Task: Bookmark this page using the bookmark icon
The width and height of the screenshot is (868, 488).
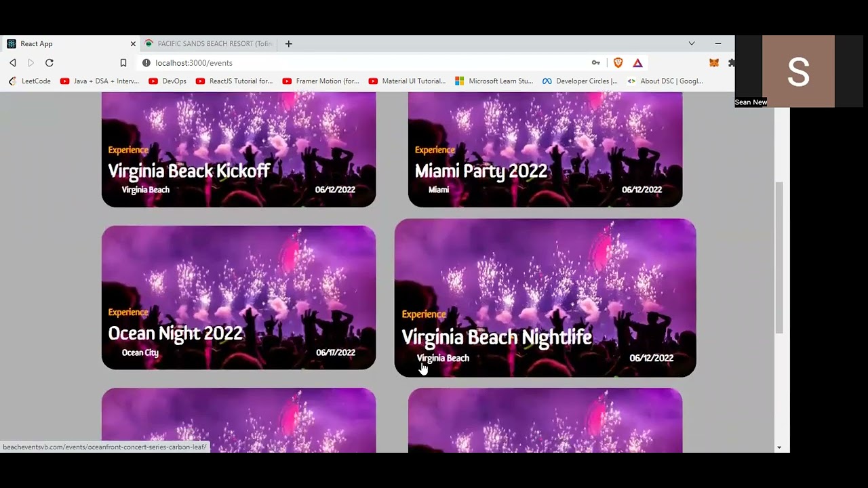Action: click(x=123, y=62)
